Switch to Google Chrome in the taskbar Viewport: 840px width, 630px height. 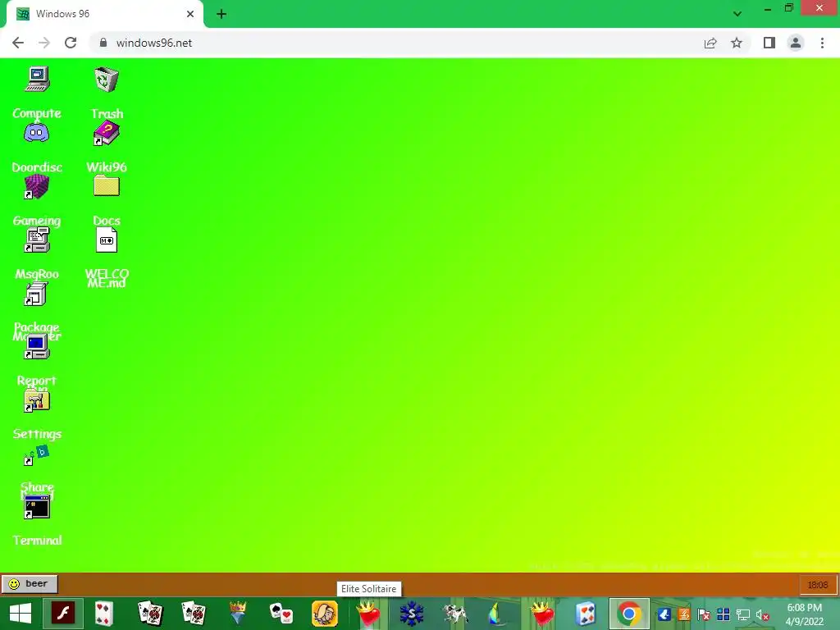point(629,614)
